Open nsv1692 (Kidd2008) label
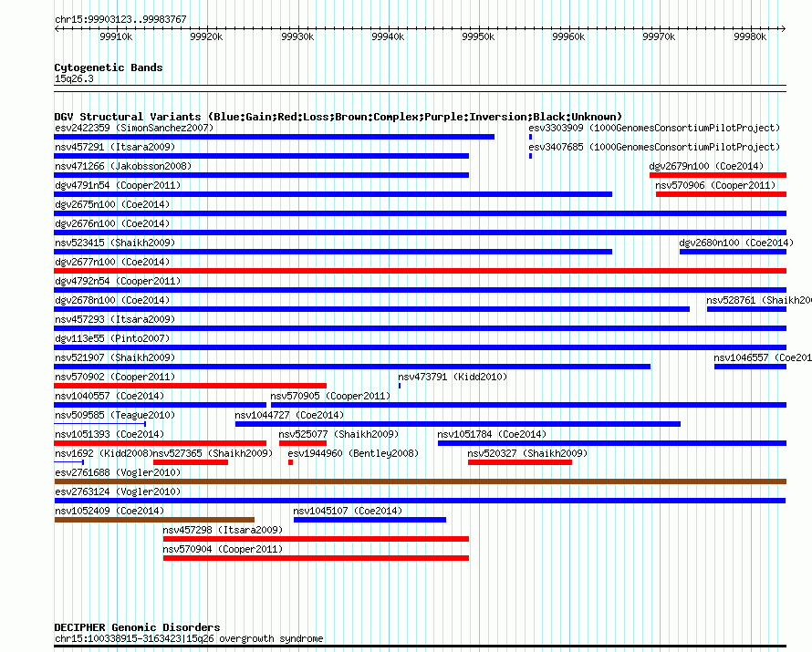The image size is (812, 652). click(104, 453)
